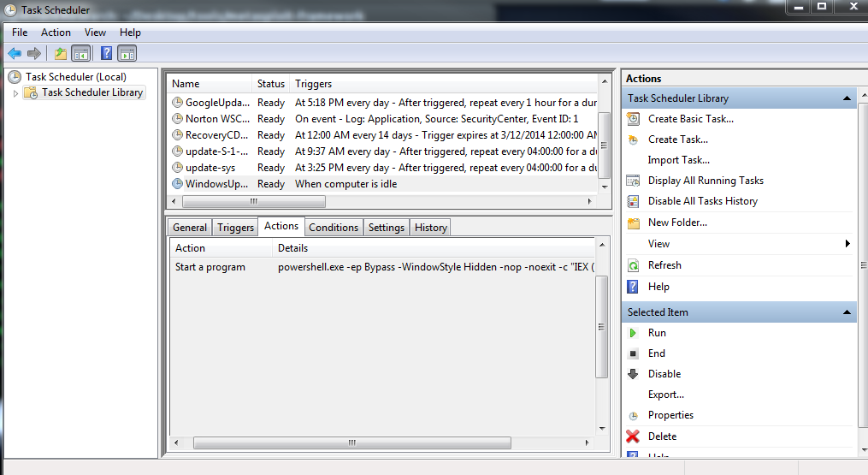868x475 pixels.
Task: Click the New Folder icon
Action: (x=633, y=223)
